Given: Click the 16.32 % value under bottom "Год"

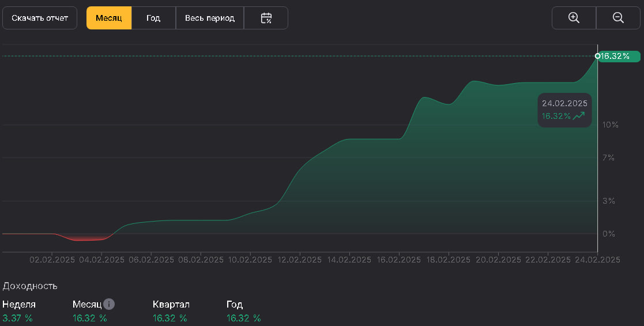Looking at the screenshot, I should (x=243, y=318).
